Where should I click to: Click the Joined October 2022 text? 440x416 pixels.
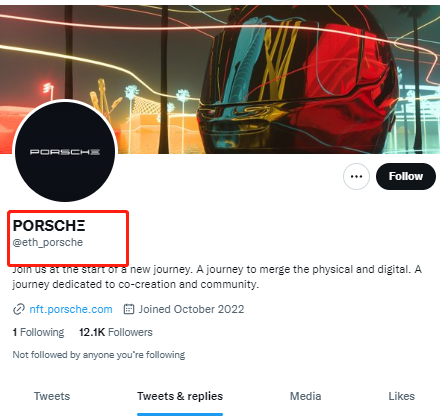(191, 309)
